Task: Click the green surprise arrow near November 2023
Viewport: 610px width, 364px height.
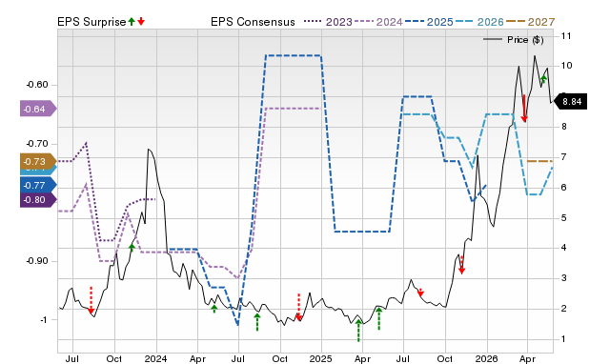Action: pos(132,248)
